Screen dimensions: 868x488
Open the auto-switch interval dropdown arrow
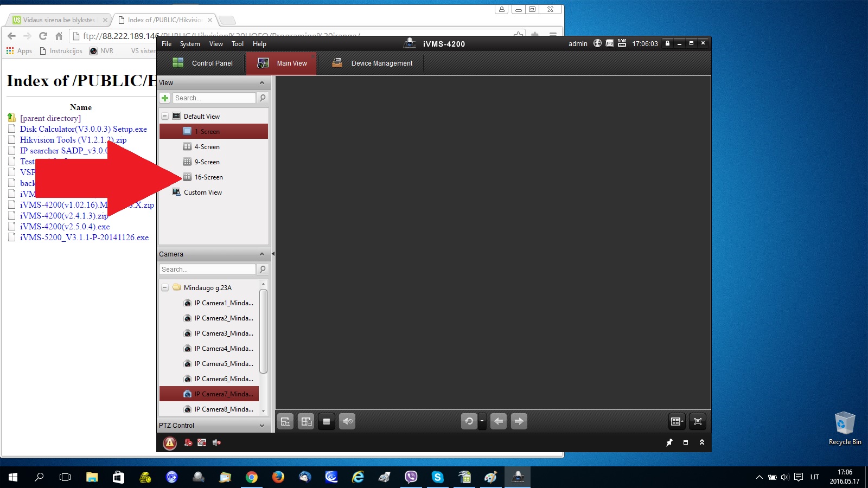click(x=482, y=421)
